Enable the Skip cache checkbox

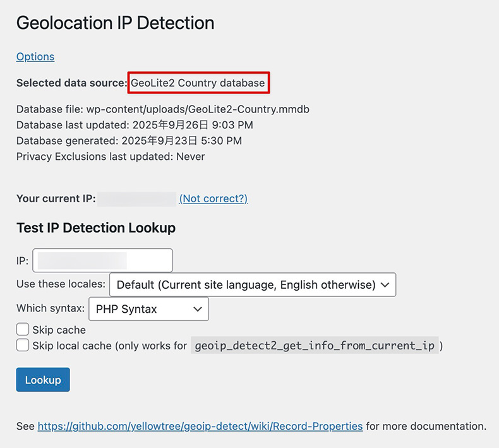tap(23, 330)
